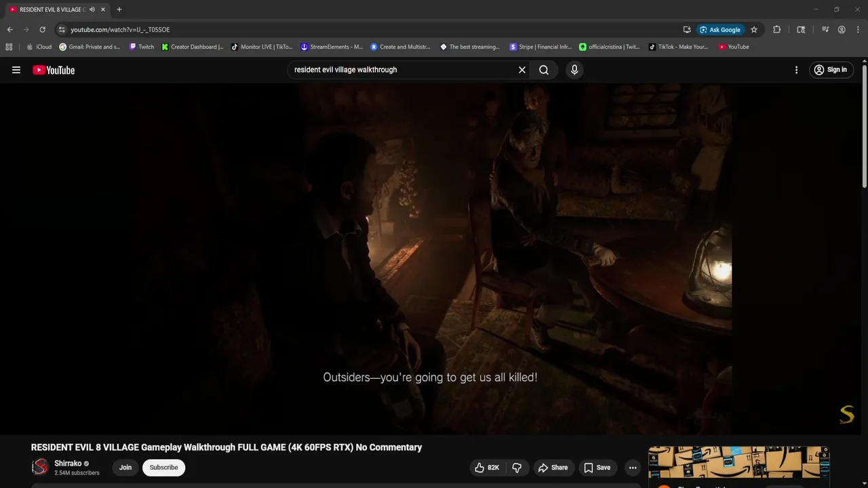Clear the search box with the X
The width and height of the screenshot is (868, 488).
522,70
